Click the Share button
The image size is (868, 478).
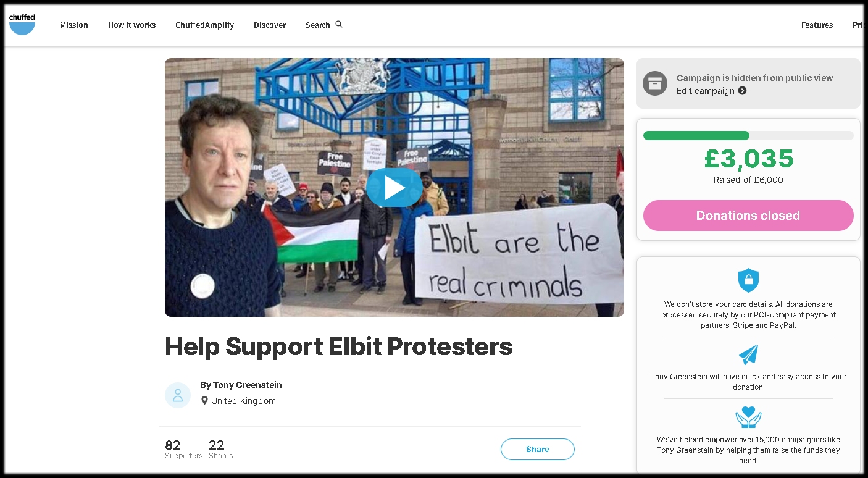tap(537, 450)
